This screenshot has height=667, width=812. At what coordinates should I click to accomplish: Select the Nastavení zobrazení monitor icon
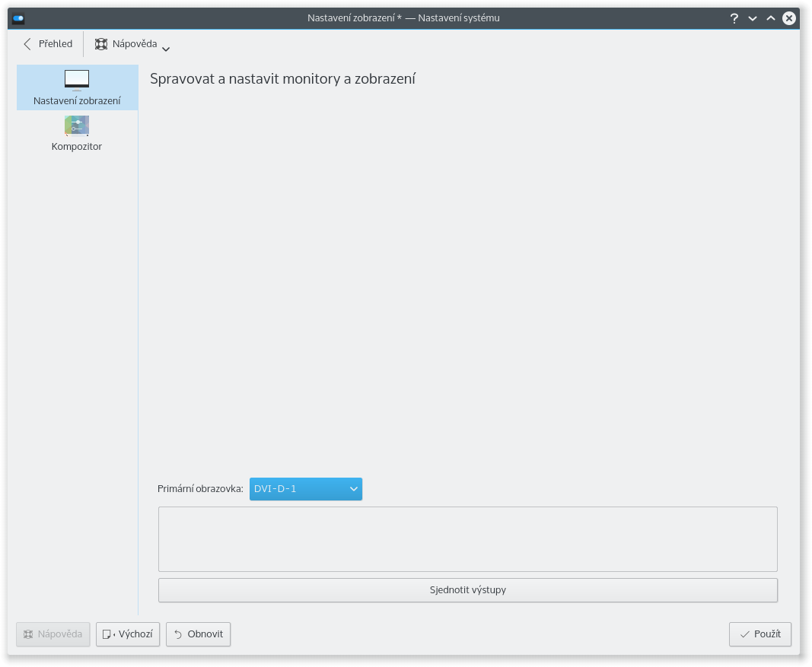pos(77,80)
